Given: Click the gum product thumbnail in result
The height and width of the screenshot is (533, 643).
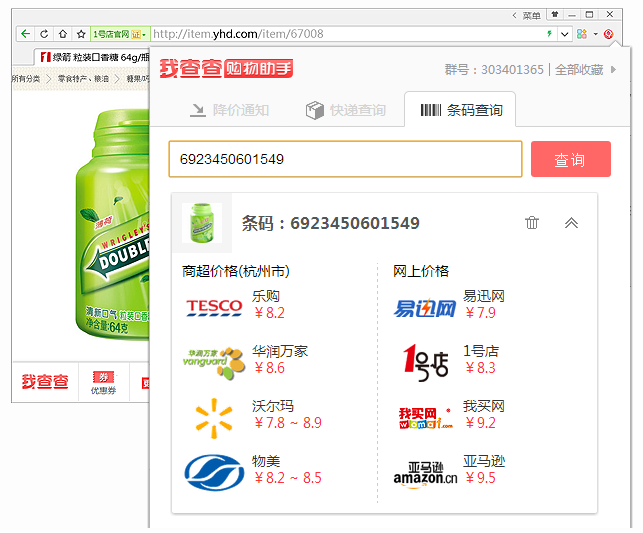Looking at the screenshot, I should [202, 223].
